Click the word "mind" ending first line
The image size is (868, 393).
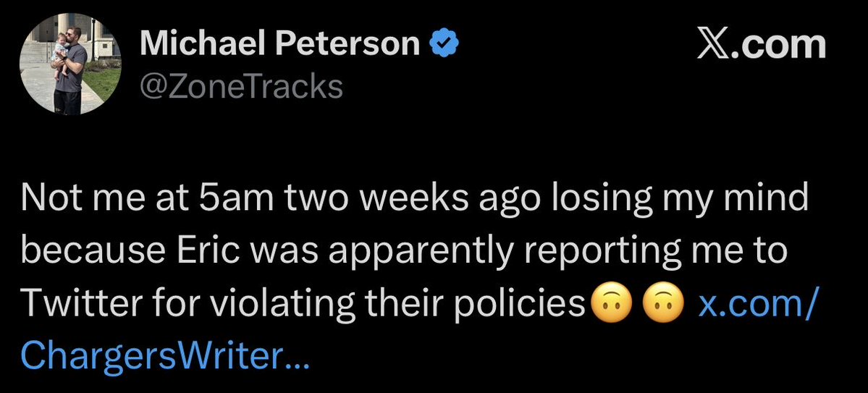(x=772, y=199)
